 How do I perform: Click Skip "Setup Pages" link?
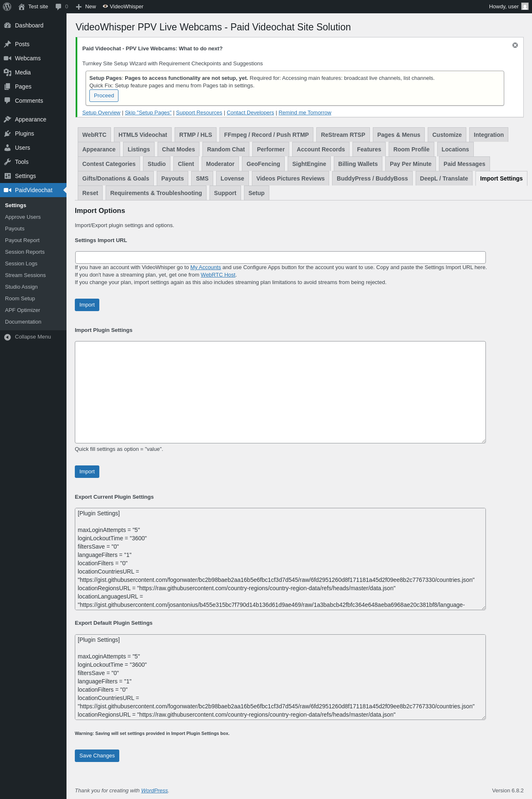(x=148, y=113)
